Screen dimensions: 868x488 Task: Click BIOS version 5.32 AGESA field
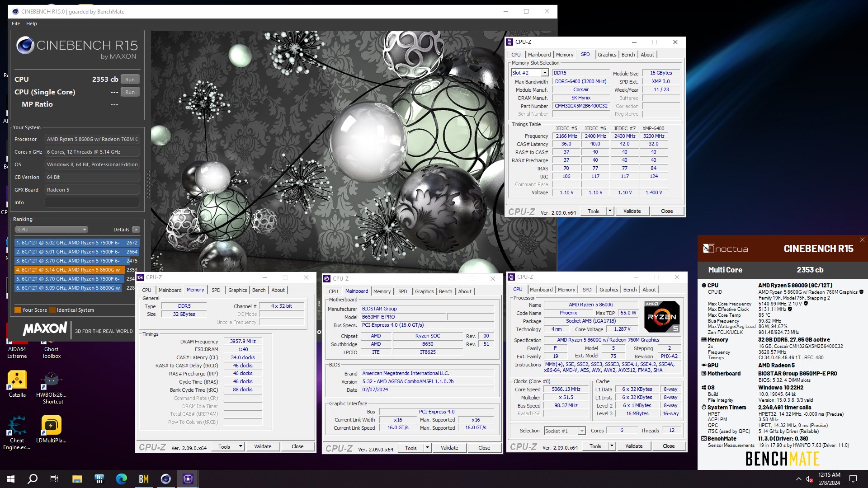click(x=427, y=382)
